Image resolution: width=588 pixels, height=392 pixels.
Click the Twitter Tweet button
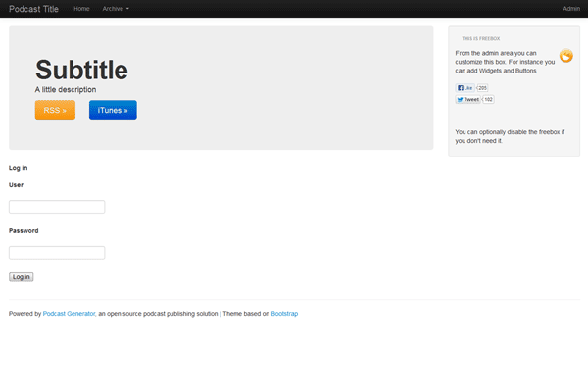tap(467, 100)
